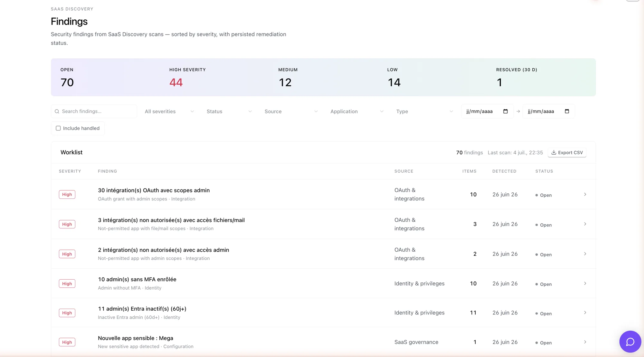Click 'SaaS governance' source cell
The height and width of the screenshot is (357, 644).
point(416,342)
